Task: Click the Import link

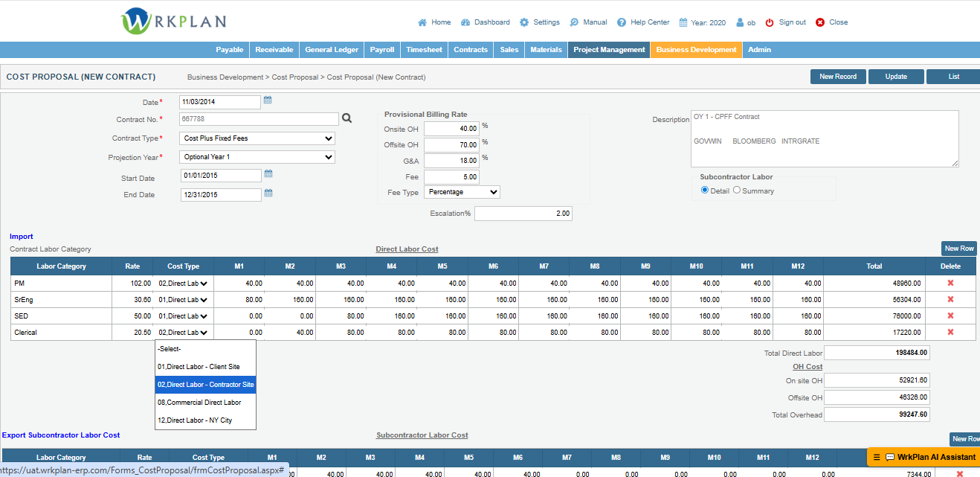Action: (x=22, y=237)
